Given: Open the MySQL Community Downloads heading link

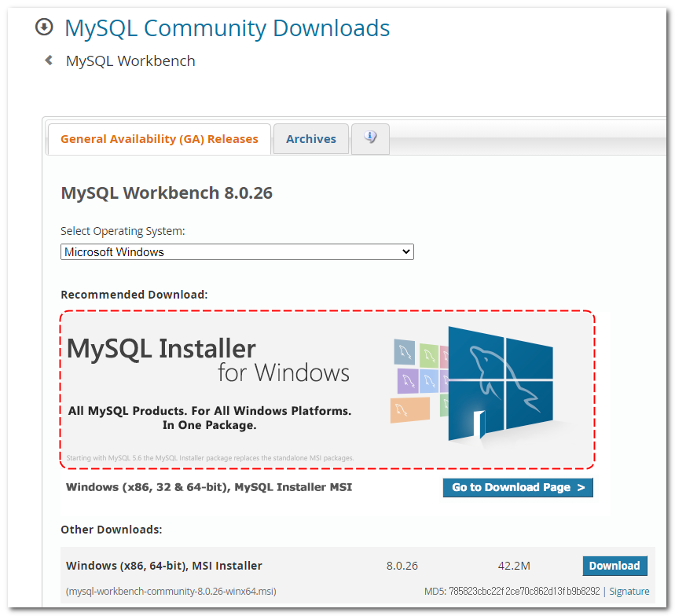Looking at the screenshot, I should pyautogui.click(x=227, y=28).
